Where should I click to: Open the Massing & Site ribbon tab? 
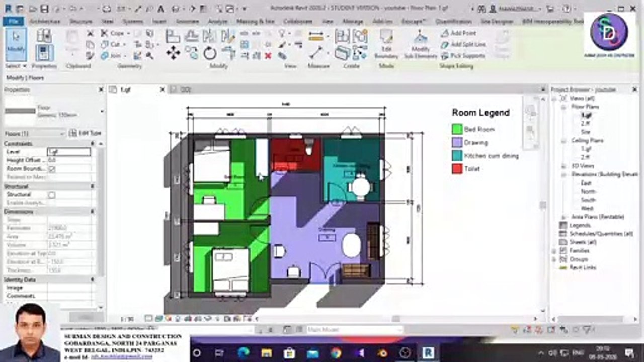click(x=255, y=22)
